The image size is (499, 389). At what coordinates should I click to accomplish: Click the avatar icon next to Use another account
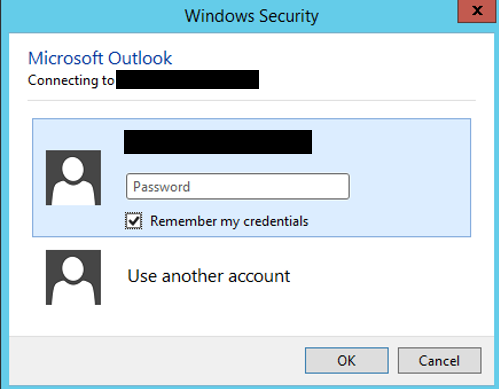[x=73, y=277]
